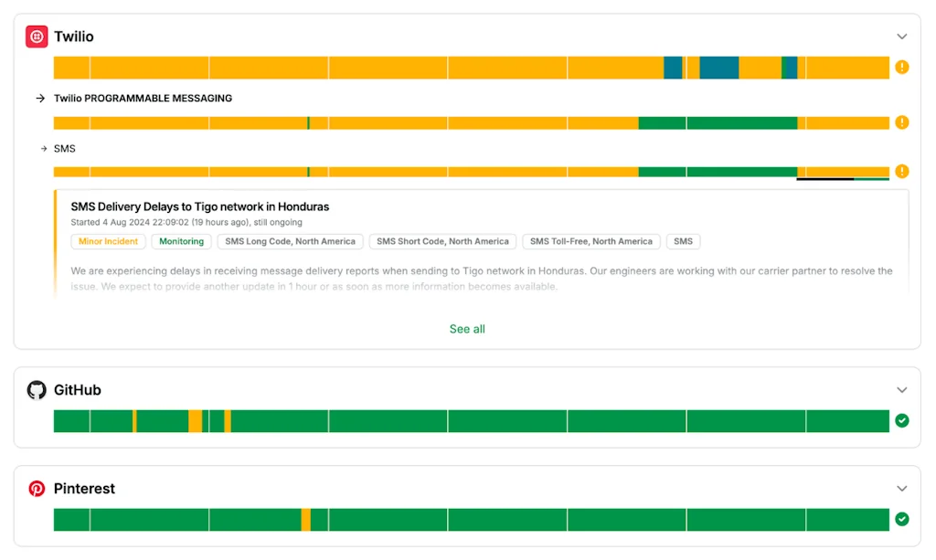Open the SMS Delivery Delays incident title
The height and width of the screenshot is (560, 936).
coord(199,206)
